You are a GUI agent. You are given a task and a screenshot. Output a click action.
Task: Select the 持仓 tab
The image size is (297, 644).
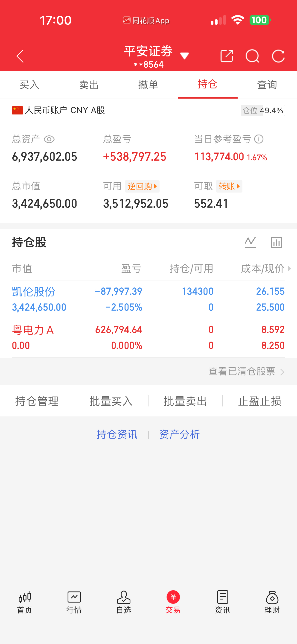click(208, 85)
